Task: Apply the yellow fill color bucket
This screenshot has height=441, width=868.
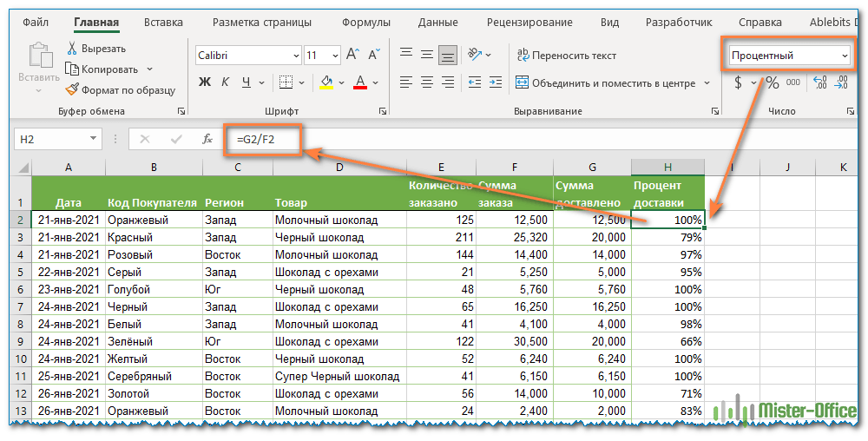Action: point(326,82)
